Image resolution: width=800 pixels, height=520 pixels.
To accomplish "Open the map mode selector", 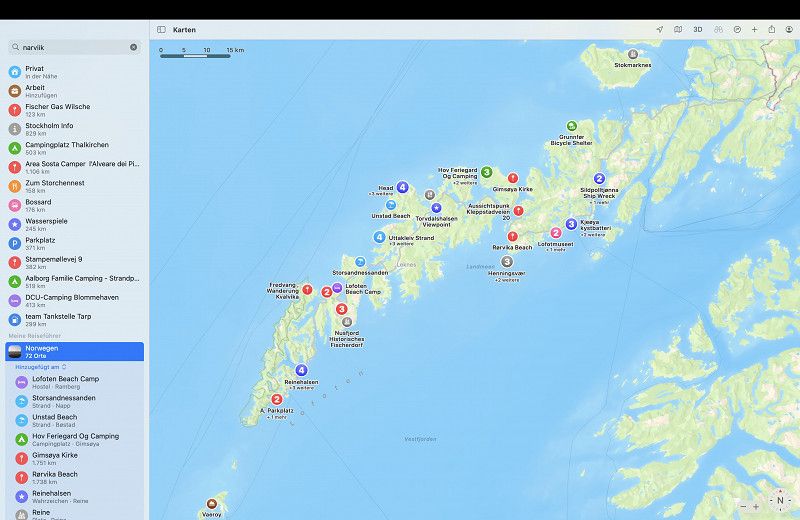I will point(678,30).
